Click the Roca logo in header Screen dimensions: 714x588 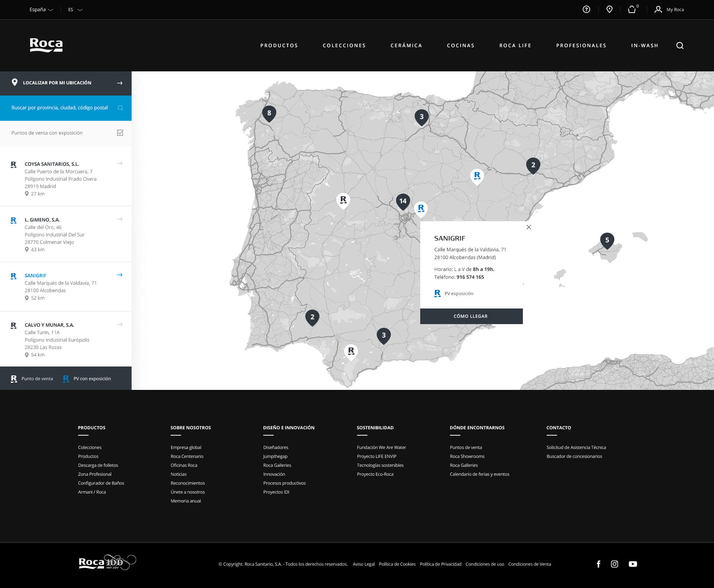(x=46, y=45)
